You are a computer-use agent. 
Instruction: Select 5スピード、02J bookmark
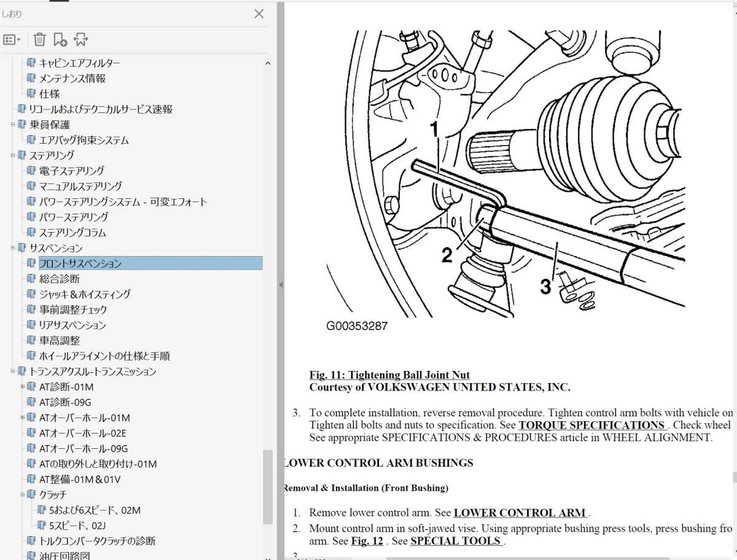[78, 526]
